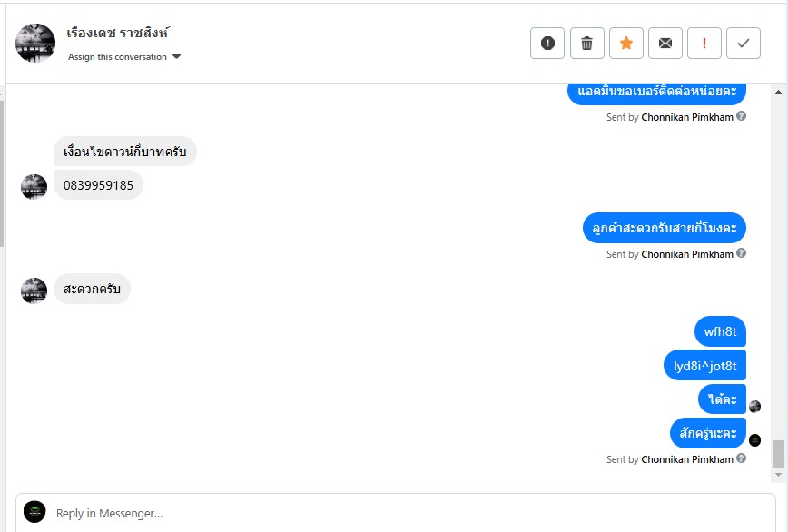Toggle the orange star follow-up button
788x532 pixels.
click(626, 43)
